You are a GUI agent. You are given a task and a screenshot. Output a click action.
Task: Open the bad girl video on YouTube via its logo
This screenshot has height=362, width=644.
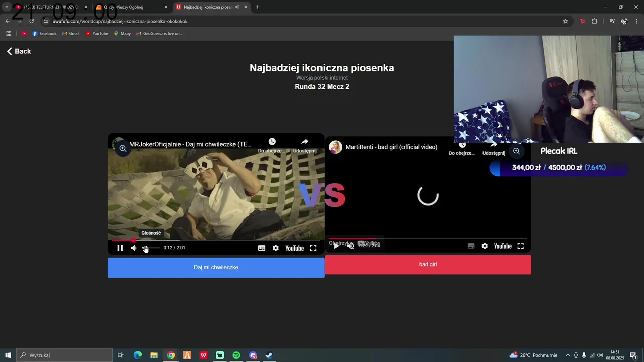point(503,246)
